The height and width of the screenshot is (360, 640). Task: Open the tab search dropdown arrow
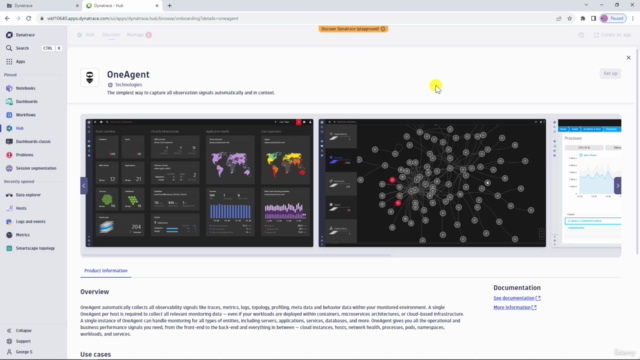586,5
